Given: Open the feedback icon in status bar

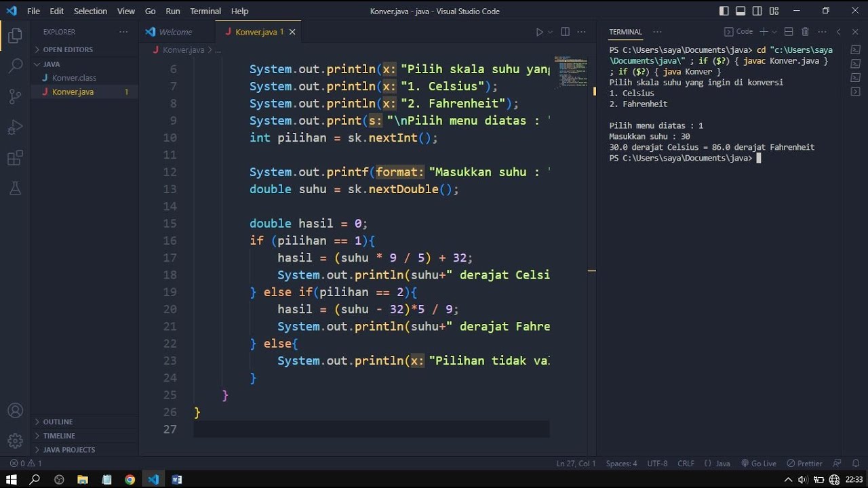Looking at the screenshot, I should 837,464.
